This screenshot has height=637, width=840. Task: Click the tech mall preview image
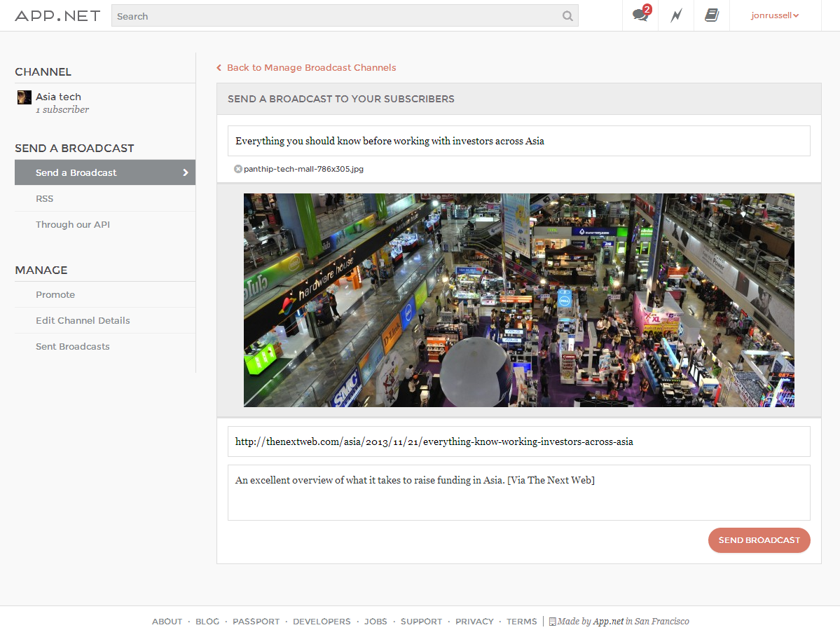coord(518,300)
